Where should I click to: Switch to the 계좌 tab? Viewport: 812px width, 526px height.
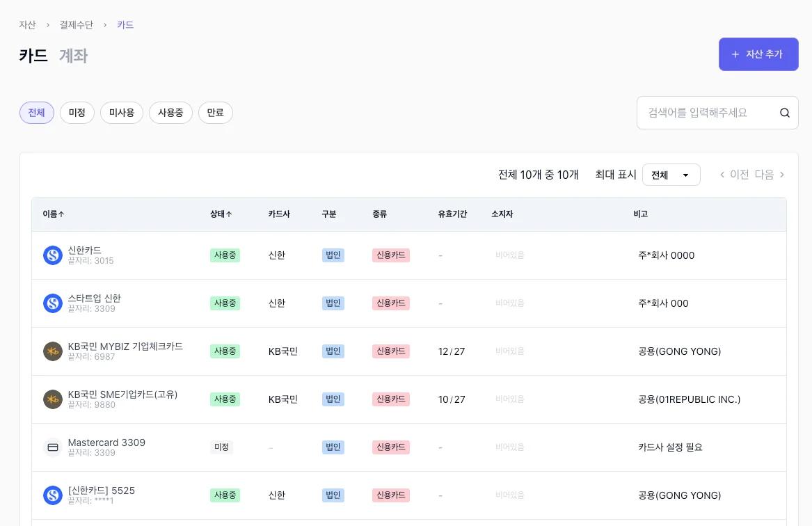[x=72, y=56]
